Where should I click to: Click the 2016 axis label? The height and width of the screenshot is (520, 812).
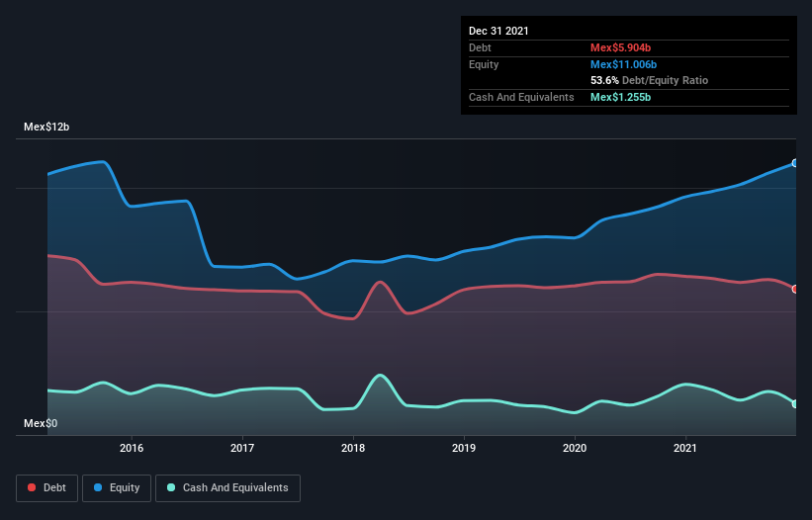pyautogui.click(x=132, y=448)
